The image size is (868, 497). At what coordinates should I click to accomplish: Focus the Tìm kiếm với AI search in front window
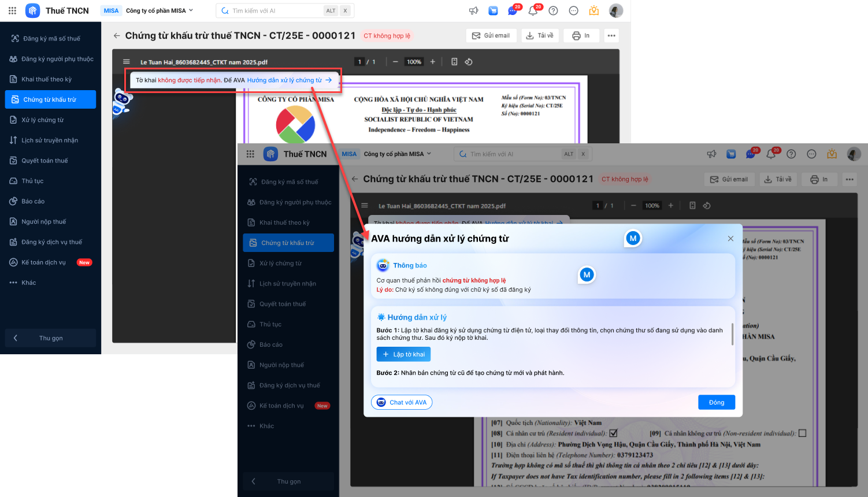523,154
